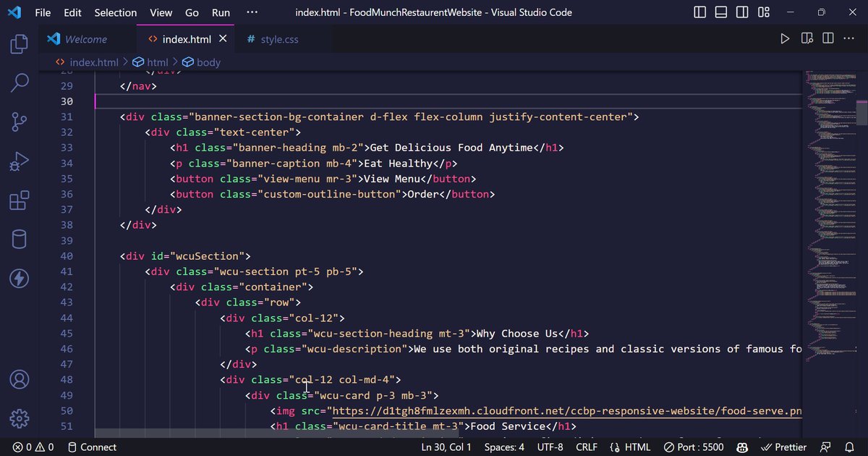Click the vertical scrollbar thumb
Image resolution: width=868 pixels, height=456 pixels.
861,112
